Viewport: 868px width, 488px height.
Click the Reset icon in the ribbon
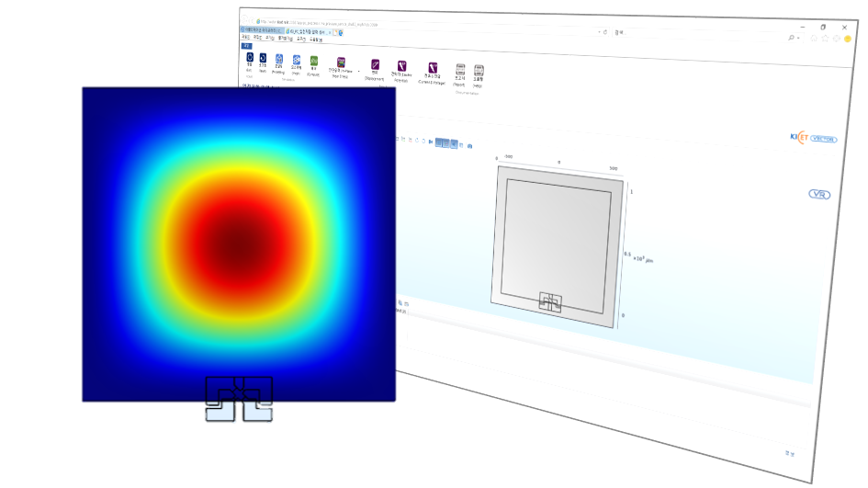click(263, 59)
